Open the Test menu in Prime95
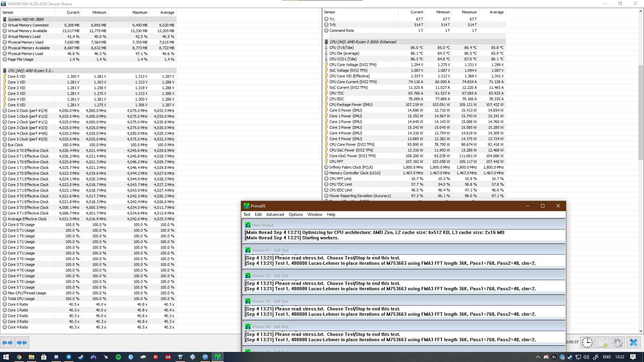This screenshot has height=362, width=644. 247,215
